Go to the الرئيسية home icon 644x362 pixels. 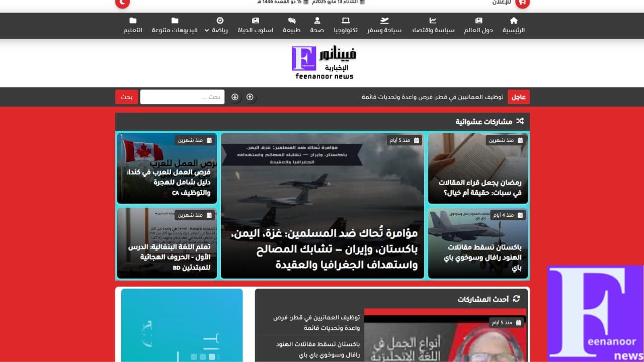pos(514,21)
